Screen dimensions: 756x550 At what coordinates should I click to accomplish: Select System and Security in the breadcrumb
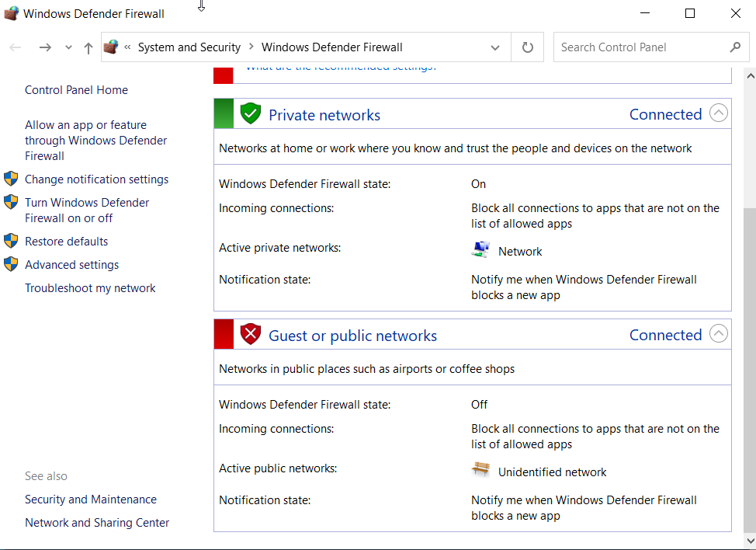point(189,47)
